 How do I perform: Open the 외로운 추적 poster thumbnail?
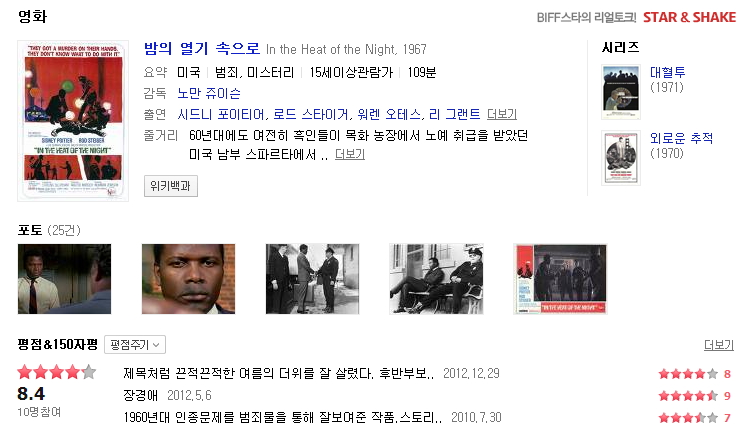(621, 158)
